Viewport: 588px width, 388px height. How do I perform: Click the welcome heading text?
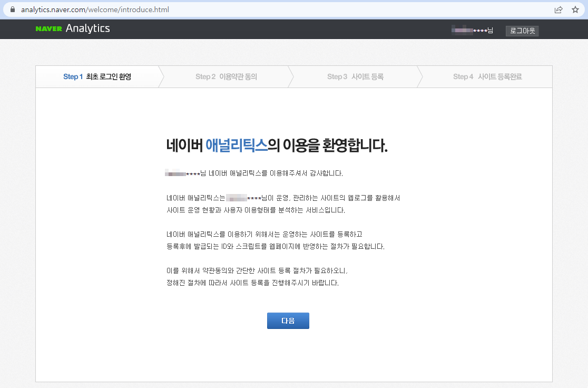277,145
